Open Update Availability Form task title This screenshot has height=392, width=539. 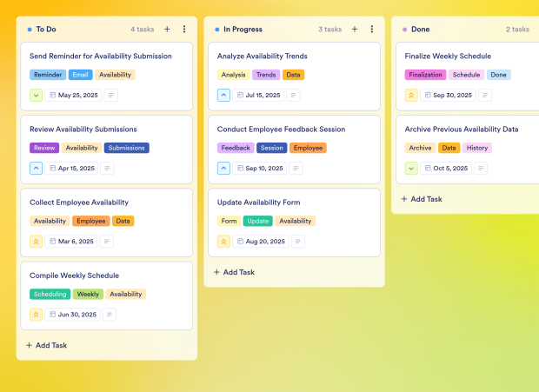click(x=258, y=203)
